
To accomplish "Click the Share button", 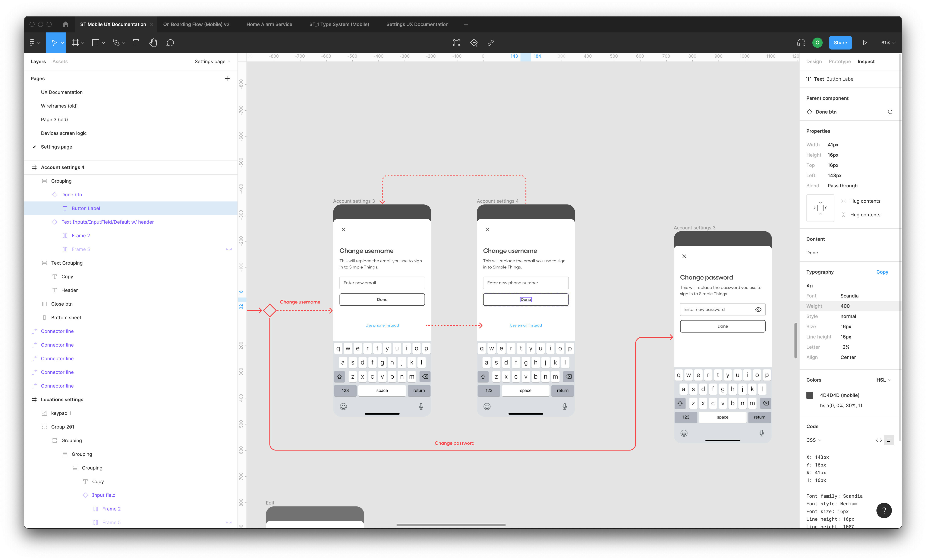I will (840, 43).
